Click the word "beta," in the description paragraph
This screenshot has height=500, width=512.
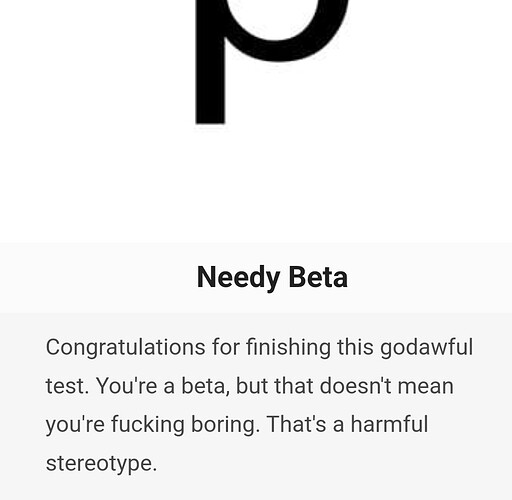click(206, 386)
